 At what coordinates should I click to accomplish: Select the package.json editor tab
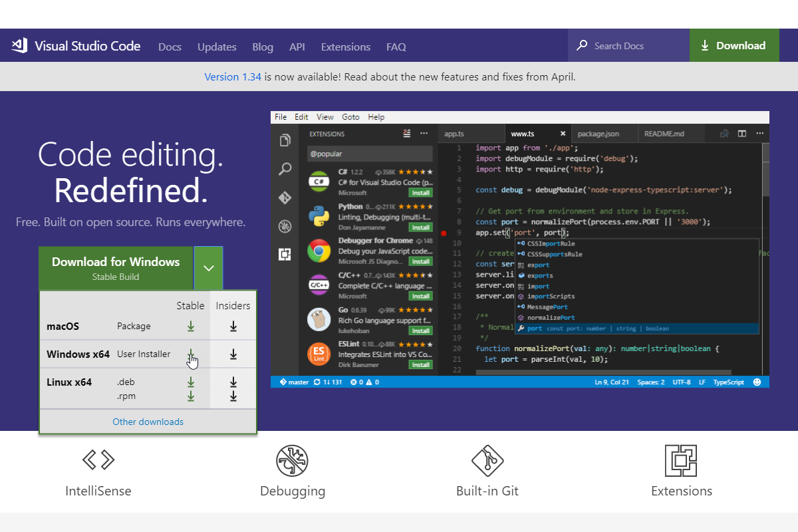[604, 134]
